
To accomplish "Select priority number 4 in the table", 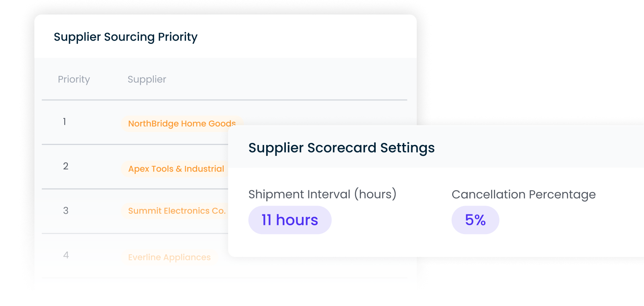I will pyautogui.click(x=66, y=255).
